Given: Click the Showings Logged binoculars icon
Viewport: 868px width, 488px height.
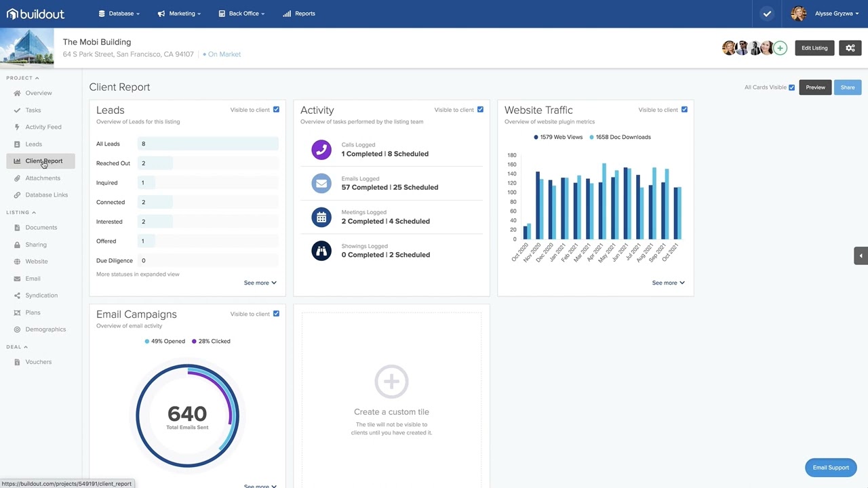Looking at the screenshot, I should tap(321, 251).
